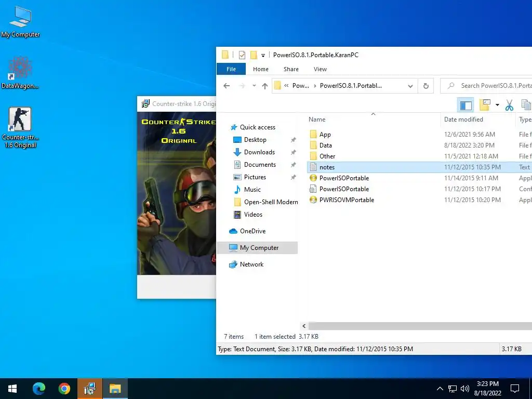Open Videos in navigation pane
This screenshot has width=532, height=399.
(253, 215)
